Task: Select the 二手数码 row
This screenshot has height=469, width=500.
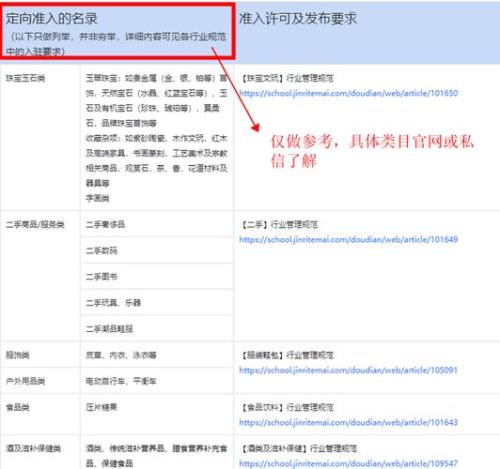Action: 157,250
